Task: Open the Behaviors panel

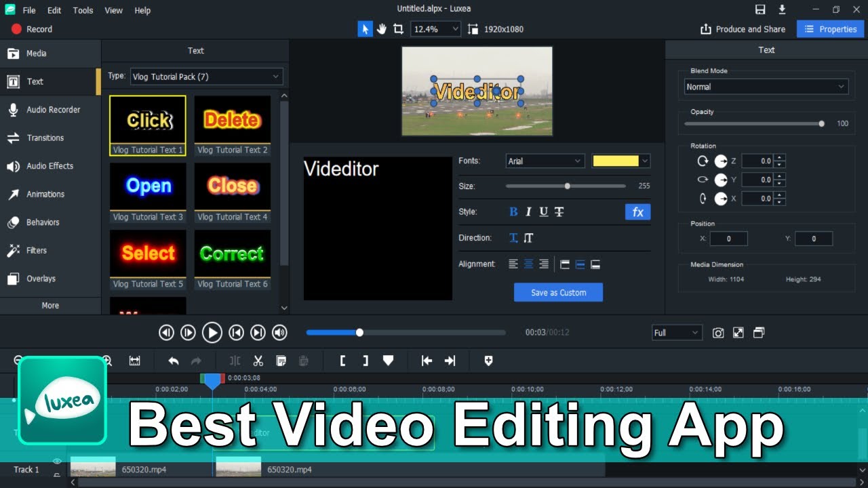Action: coord(50,222)
